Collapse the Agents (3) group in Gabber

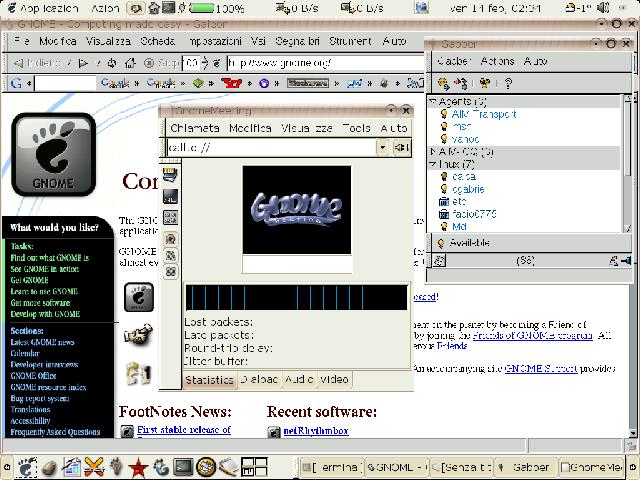(433, 101)
